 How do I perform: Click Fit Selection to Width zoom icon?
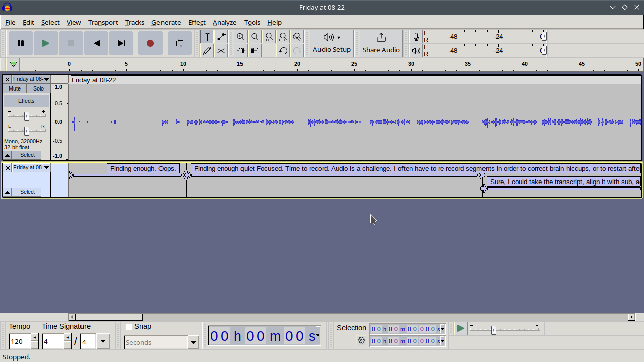coord(269,37)
